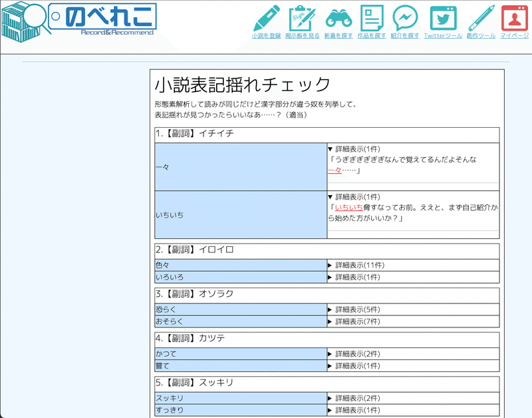The image size is (532, 418).
Task: Open the 紹介を探す link
Action: pyautogui.click(x=405, y=36)
